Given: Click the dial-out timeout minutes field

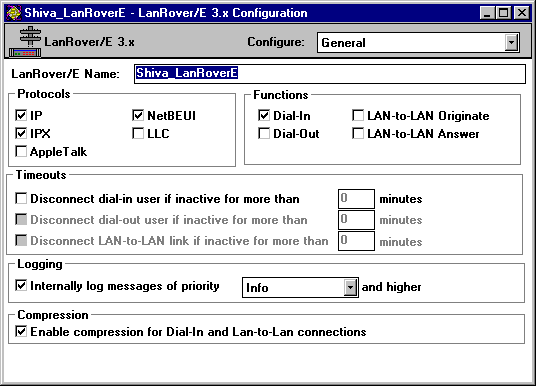Looking at the screenshot, I should [356, 219].
